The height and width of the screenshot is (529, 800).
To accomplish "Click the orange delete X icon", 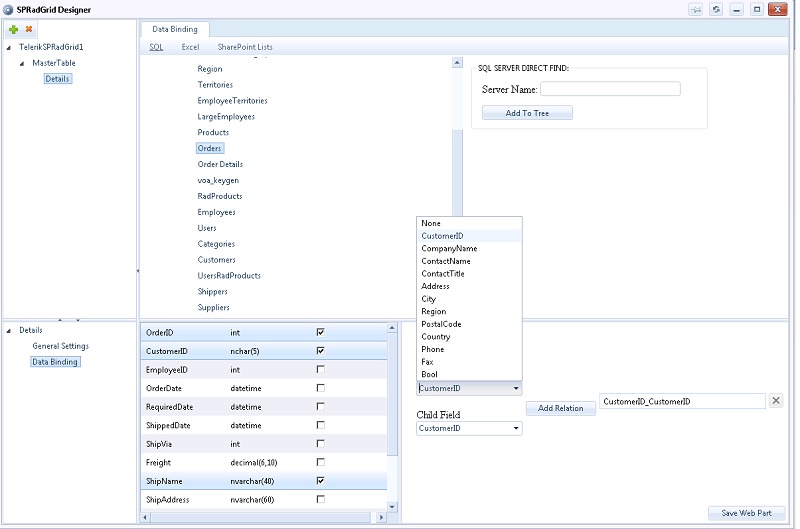I will 29,29.
